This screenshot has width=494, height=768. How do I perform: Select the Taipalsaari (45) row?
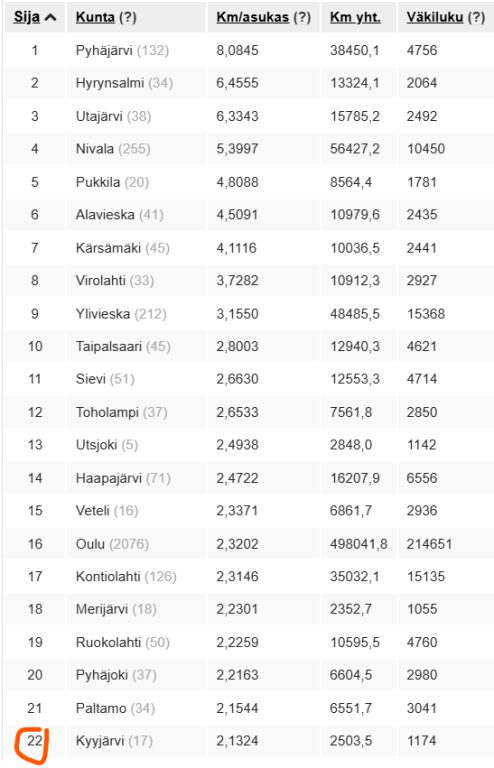tap(249, 346)
